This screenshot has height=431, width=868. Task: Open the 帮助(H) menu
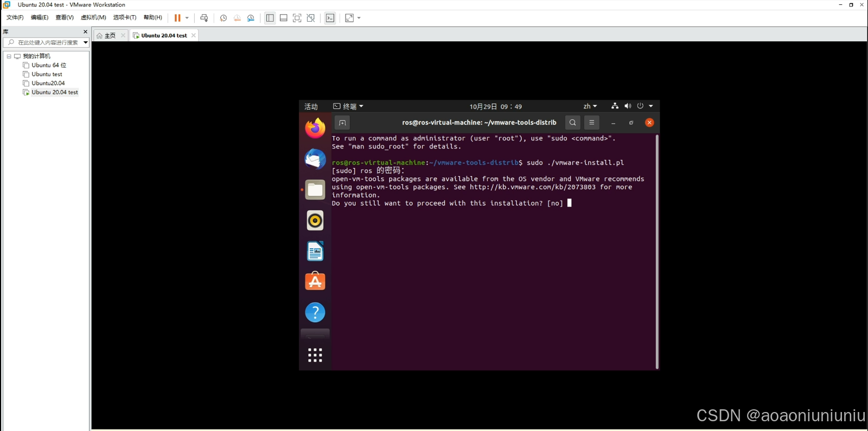click(153, 17)
